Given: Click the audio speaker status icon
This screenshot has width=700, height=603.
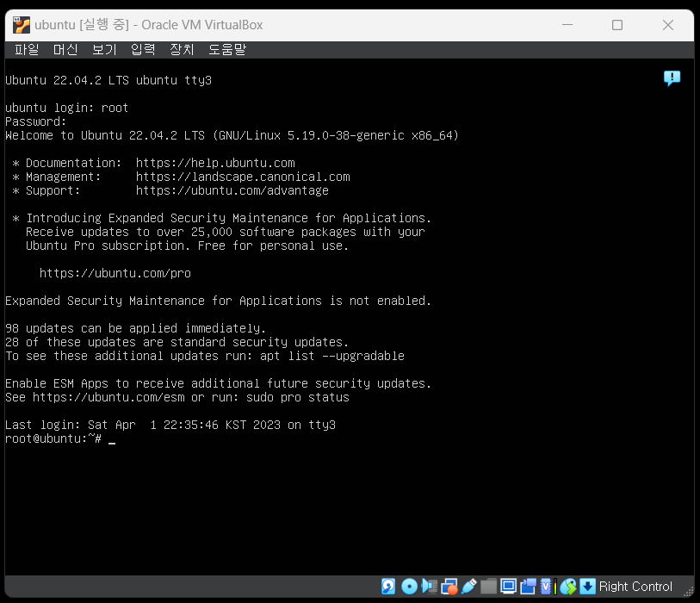Looking at the screenshot, I should click(x=430, y=587).
